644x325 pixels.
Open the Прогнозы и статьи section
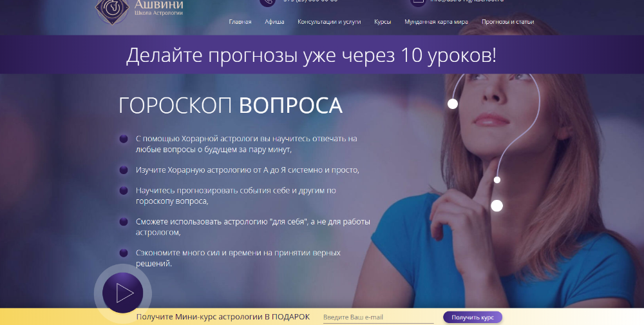click(x=507, y=22)
